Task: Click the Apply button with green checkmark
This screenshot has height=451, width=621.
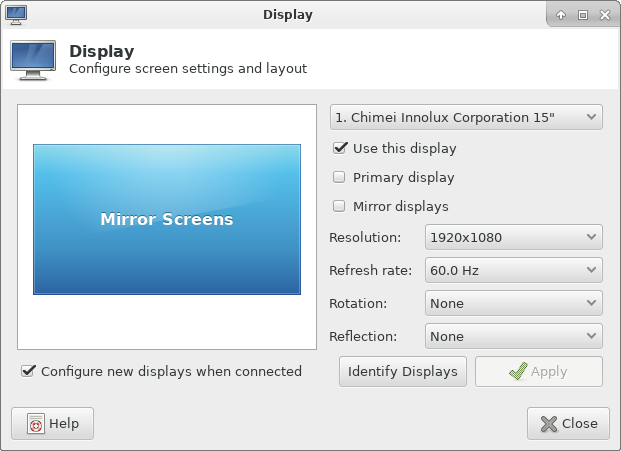Action: (x=538, y=371)
